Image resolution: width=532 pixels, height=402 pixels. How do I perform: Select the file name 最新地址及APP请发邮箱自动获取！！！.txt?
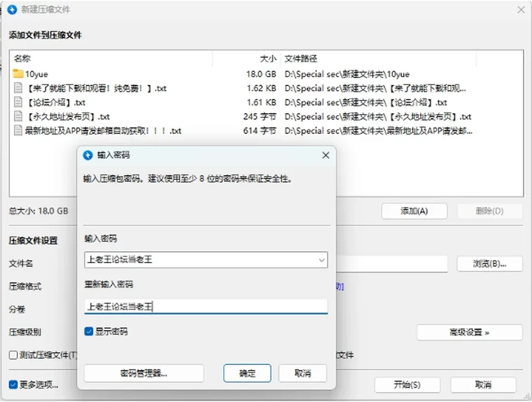(103, 131)
